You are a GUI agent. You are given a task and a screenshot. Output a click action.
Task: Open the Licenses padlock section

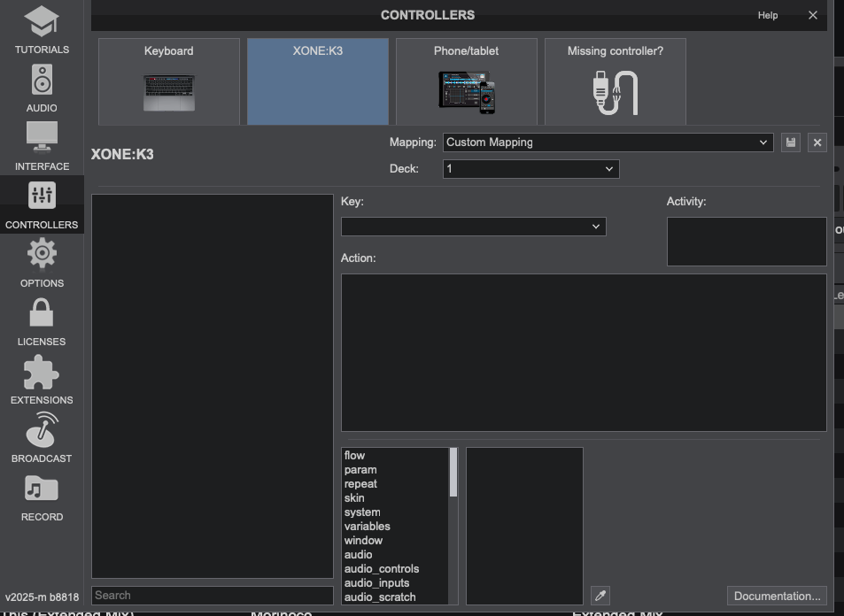coord(42,322)
